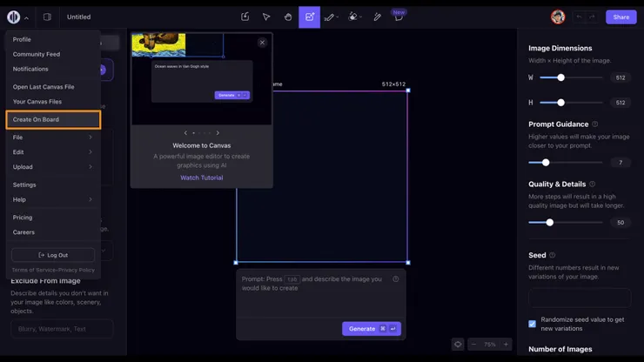This screenshot has width=644, height=362.
Task: Select the generate image frame tool
Action: click(309, 17)
